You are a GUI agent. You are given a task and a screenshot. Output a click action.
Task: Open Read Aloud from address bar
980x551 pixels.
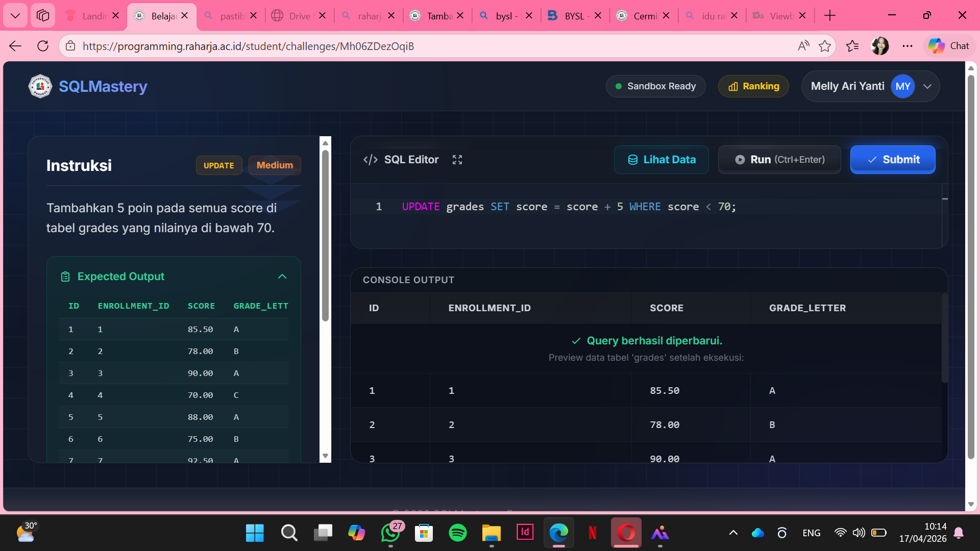pyautogui.click(x=803, y=46)
